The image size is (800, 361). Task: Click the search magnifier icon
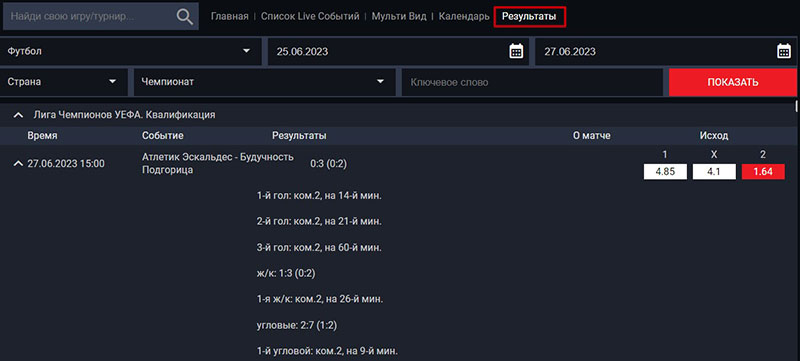184,16
